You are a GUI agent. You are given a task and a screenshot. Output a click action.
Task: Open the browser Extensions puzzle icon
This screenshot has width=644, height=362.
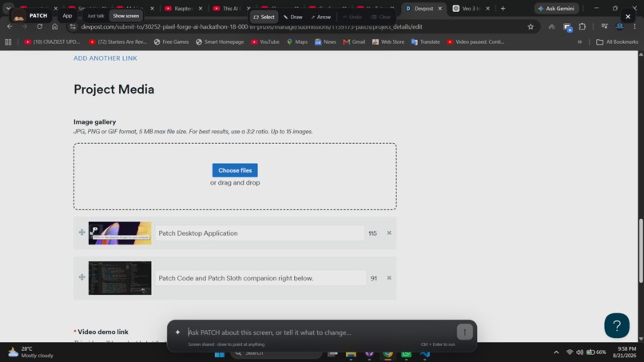(582, 26)
